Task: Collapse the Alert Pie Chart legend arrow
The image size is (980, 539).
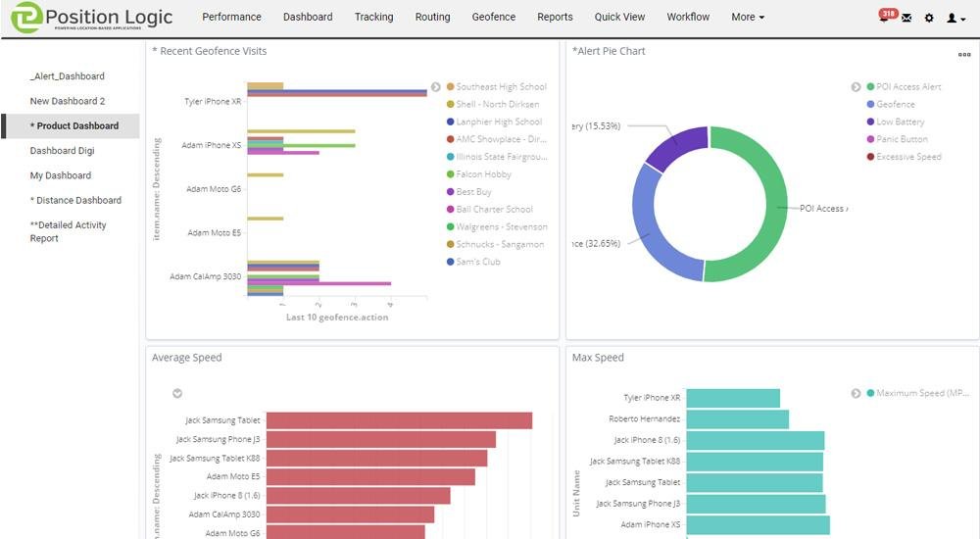Action: tap(856, 87)
